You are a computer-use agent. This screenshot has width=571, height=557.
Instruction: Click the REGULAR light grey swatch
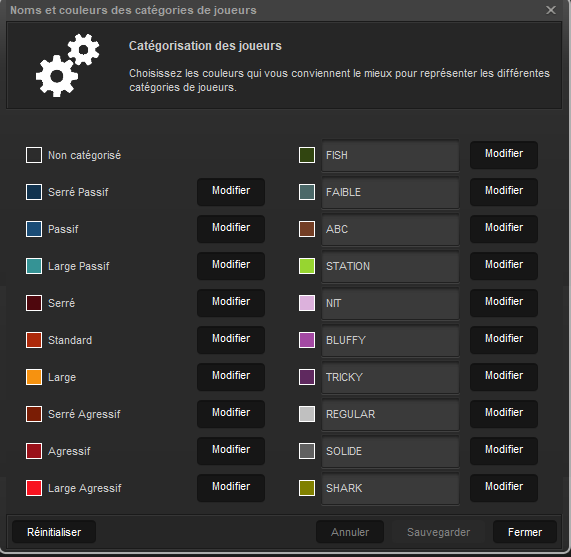pos(307,414)
